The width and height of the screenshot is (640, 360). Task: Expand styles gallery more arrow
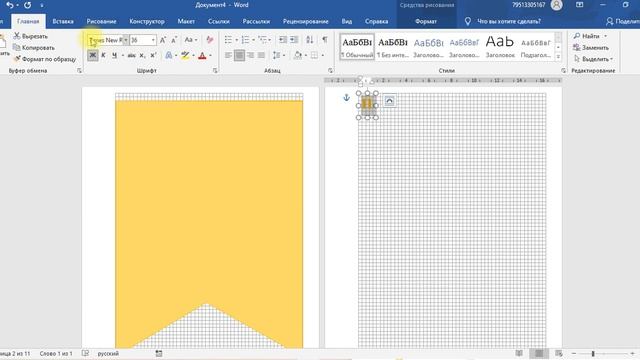click(558, 57)
